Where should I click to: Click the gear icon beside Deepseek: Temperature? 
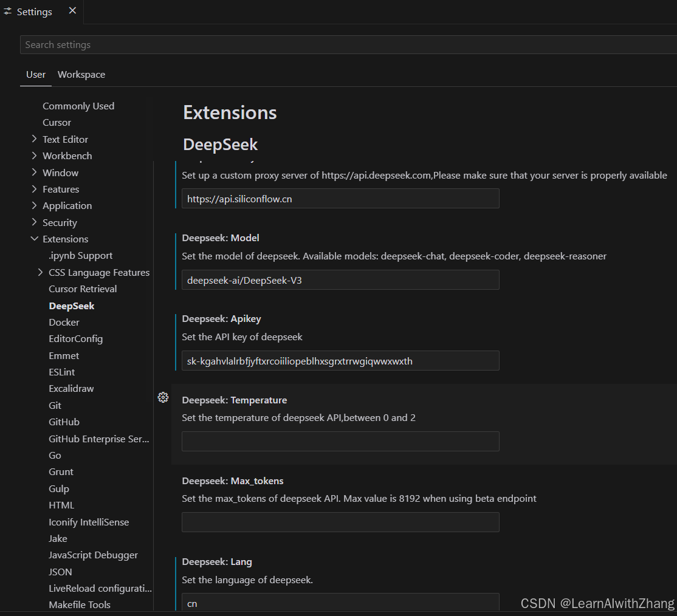click(x=163, y=397)
